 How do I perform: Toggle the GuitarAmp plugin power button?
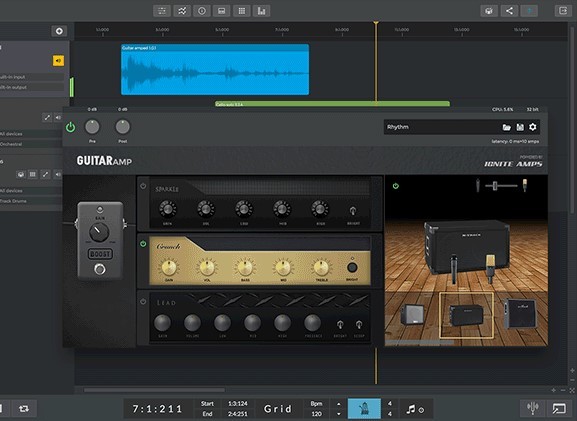pyautogui.click(x=70, y=127)
